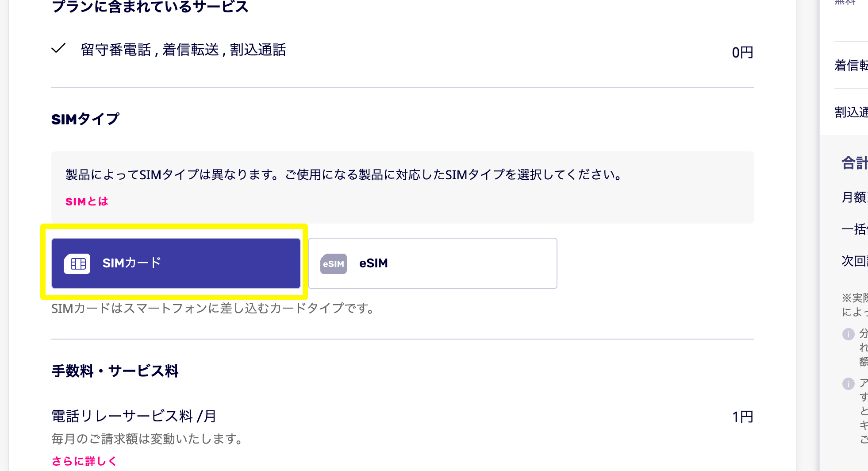The height and width of the screenshot is (471, 868).
Task: Click the second info icon in the sidebar
Action: click(x=848, y=383)
